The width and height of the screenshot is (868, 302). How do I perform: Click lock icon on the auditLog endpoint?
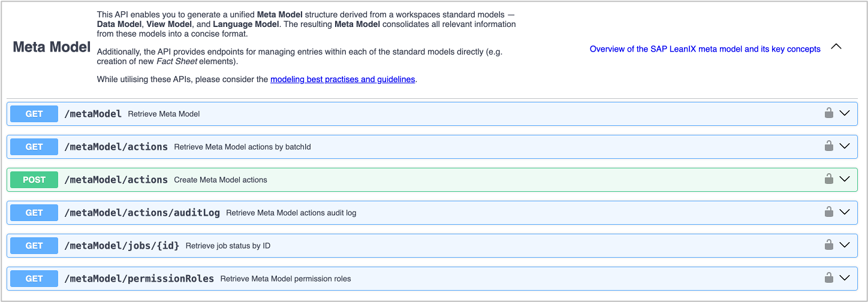[828, 212]
